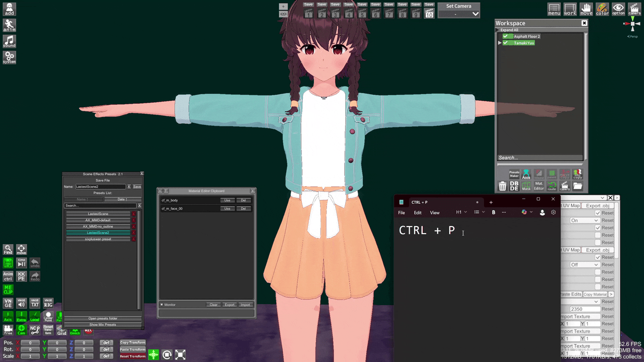This screenshot has width=644, height=362.
Task: Click the Open presets folder button
Action: pyautogui.click(x=103, y=318)
